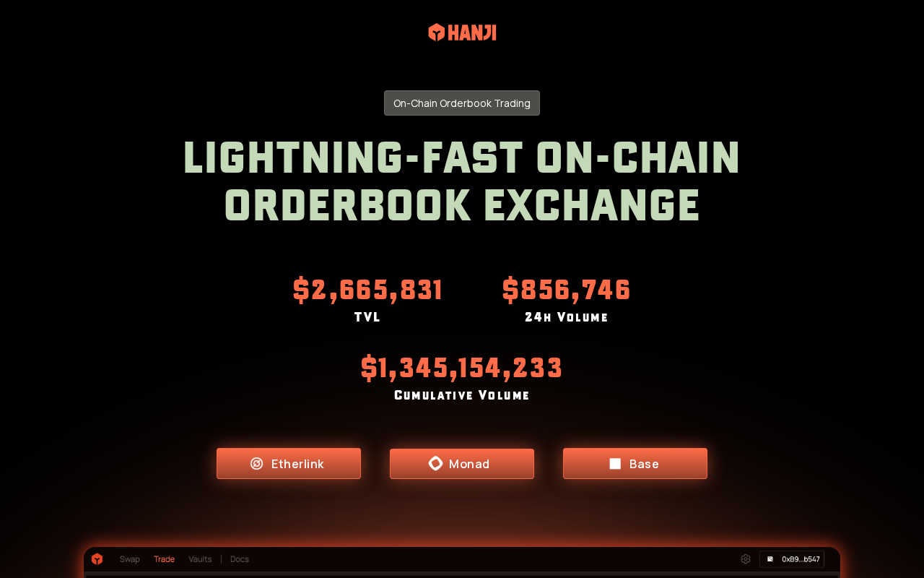Image resolution: width=924 pixels, height=578 pixels.
Task: Click the $2,665,831 TVL figure
Action: coord(367,290)
